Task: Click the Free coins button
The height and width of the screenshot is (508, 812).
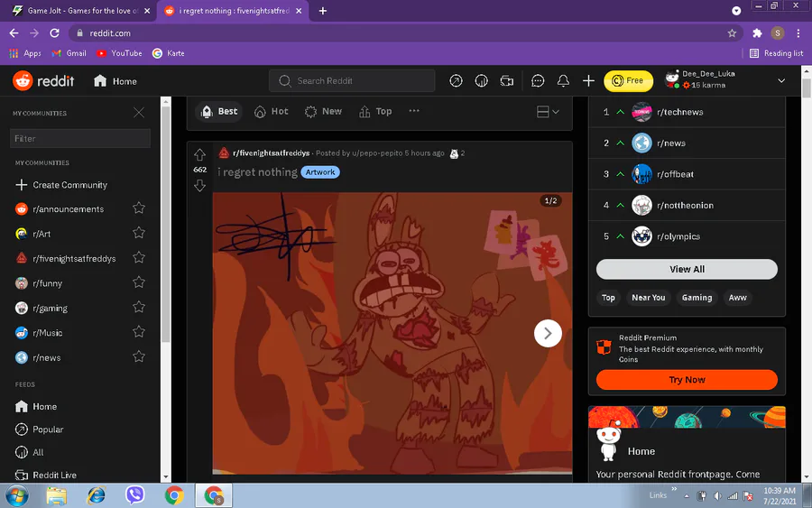Action: [628, 81]
